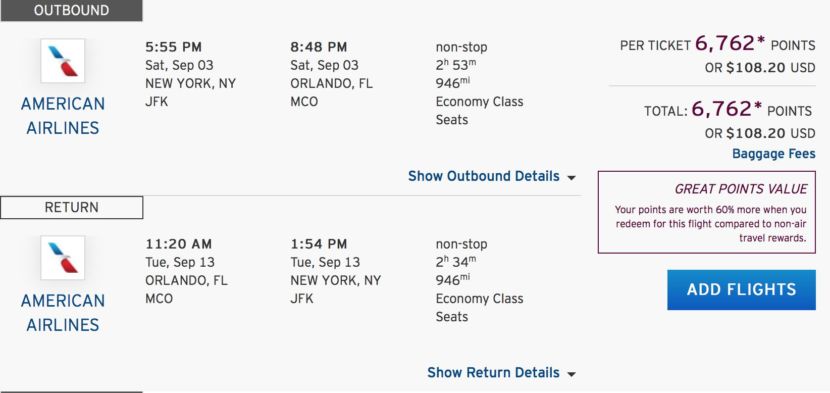Click the 8:48 PM Orlando arrival time
830x393 pixels.
tap(319, 47)
